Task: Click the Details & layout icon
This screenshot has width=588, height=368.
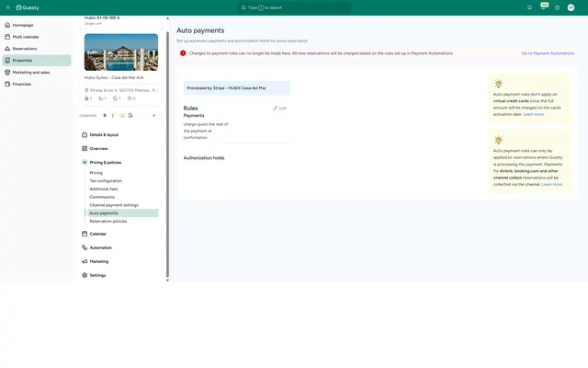Action: click(85, 134)
